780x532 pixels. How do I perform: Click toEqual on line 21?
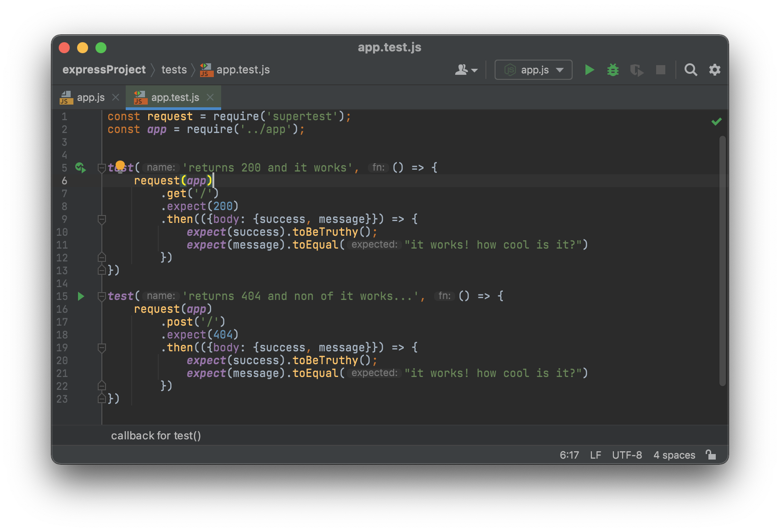(x=315, y=373)
